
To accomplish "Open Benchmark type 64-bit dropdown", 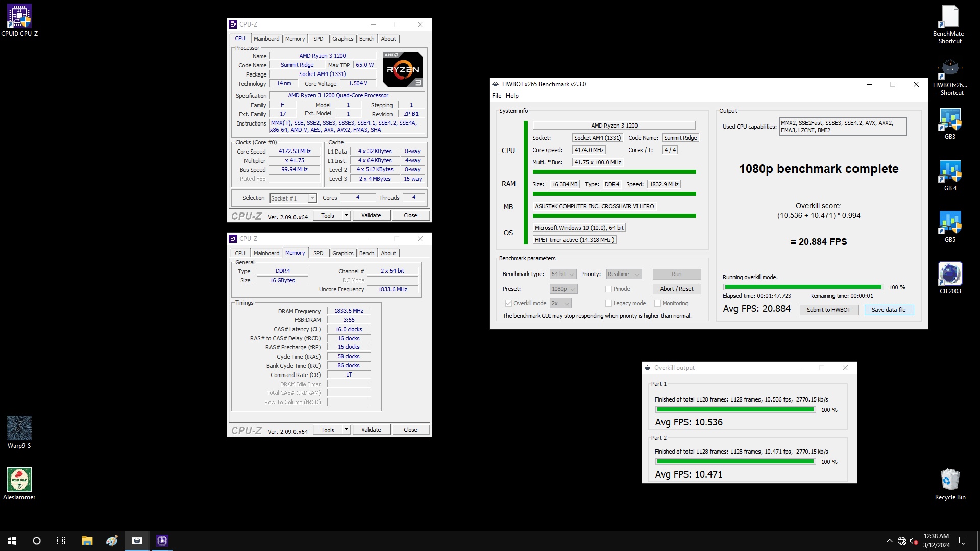I will (563, 274).
